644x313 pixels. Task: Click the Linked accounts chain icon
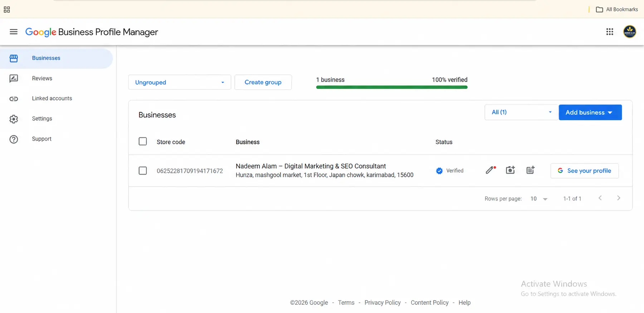pos(14,99)
